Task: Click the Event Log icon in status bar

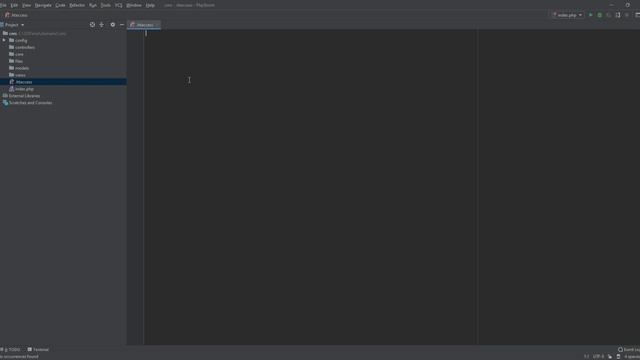Action: (x=620, y=350)
